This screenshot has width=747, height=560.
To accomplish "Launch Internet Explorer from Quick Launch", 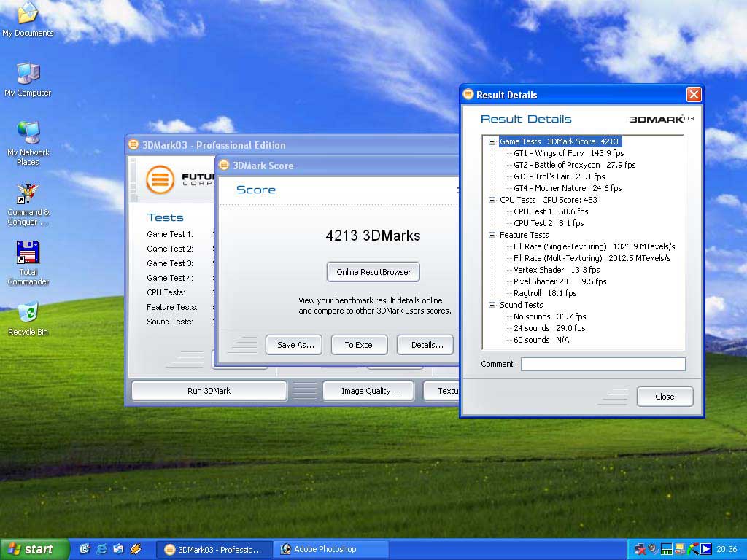I will [x=101, y=549].
